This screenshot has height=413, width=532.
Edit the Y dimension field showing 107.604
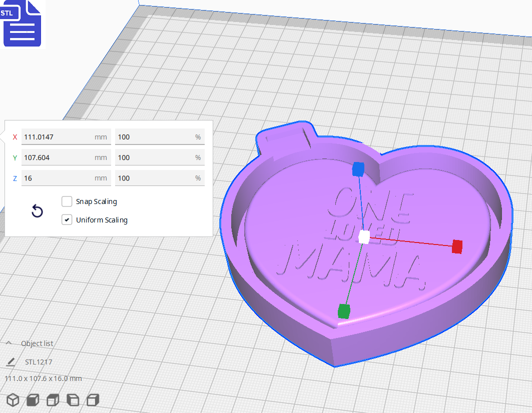click(66, 157)
